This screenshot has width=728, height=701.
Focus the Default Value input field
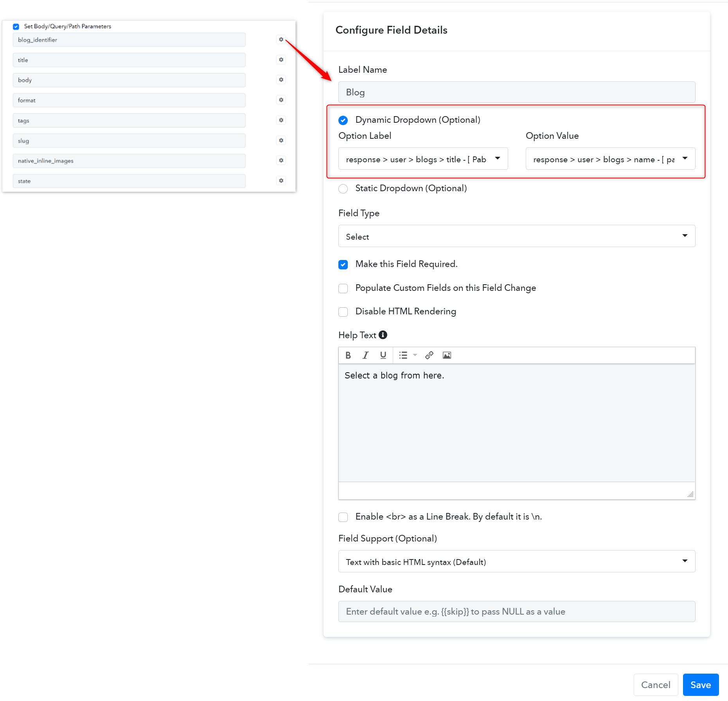click(x=517, y=611)
